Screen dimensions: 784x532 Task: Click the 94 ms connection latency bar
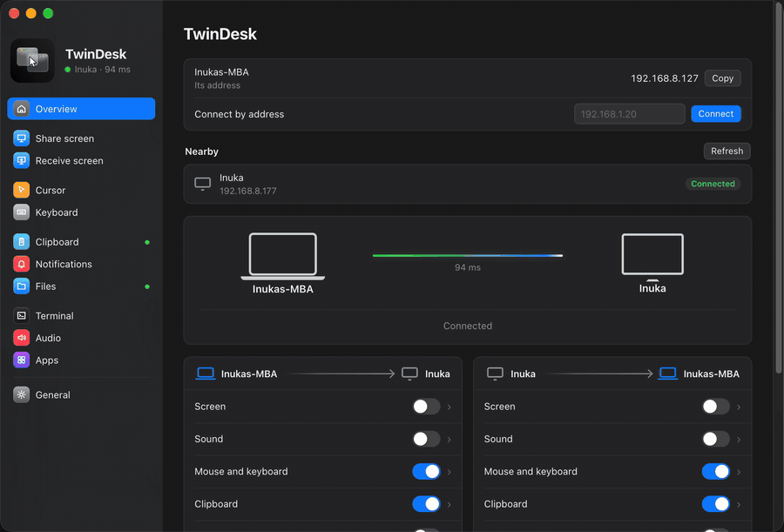coord(468,255)
